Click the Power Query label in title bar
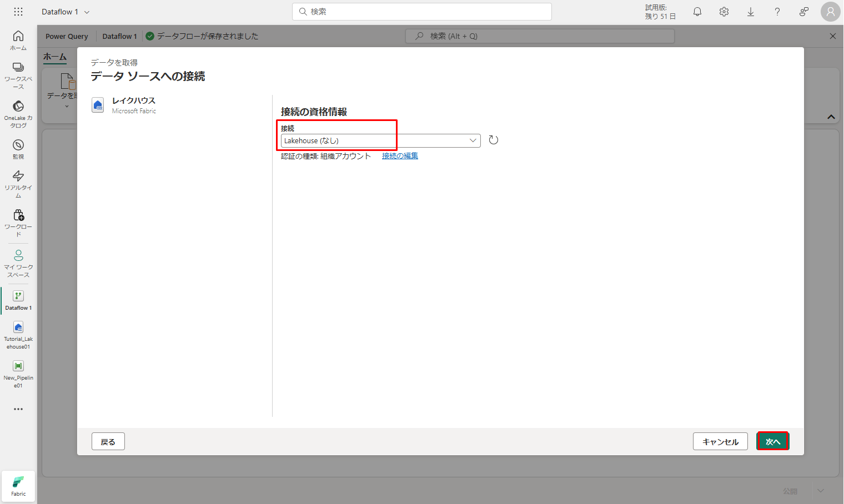Viewport: 844px width, 504px height. (x=67, y=36)
